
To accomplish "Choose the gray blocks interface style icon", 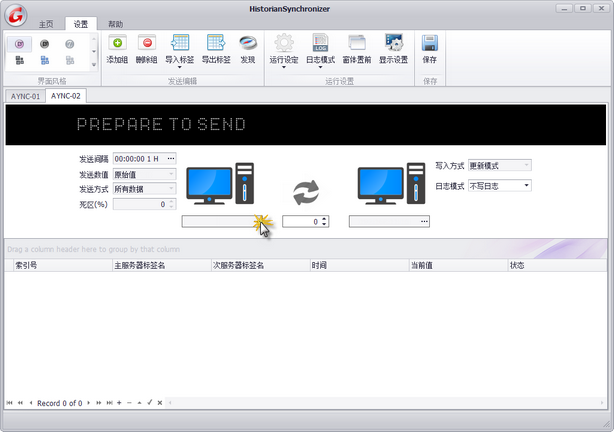I will tap(70, 60).
